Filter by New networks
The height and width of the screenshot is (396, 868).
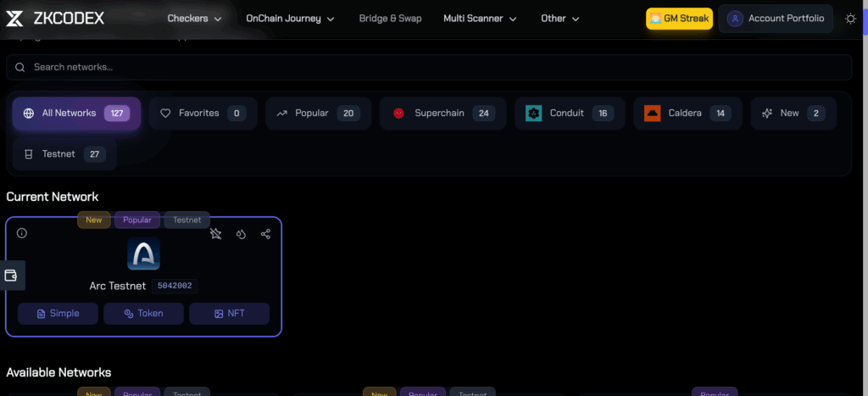tap(793, 114)
